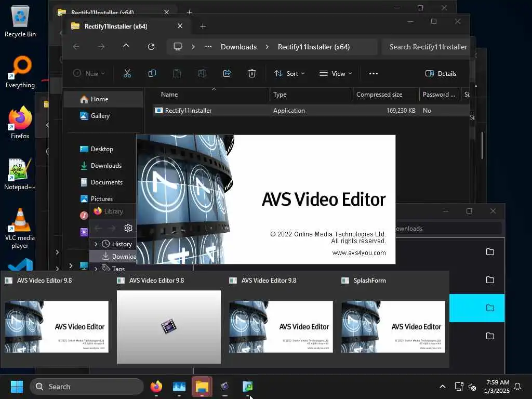Select the SplashForm preview thumbnail
Screen dimensions: 532x399
(393, 327)
